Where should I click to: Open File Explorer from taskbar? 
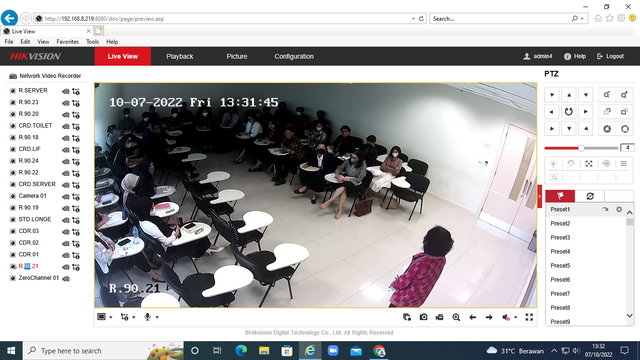click(264, 351)
